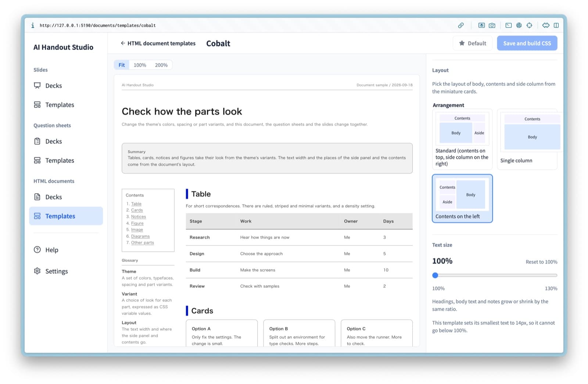The width and height of the screenshot is (588, 384).
Task: Click the globe icon in the toolbar
Action: tap(519, 25)
